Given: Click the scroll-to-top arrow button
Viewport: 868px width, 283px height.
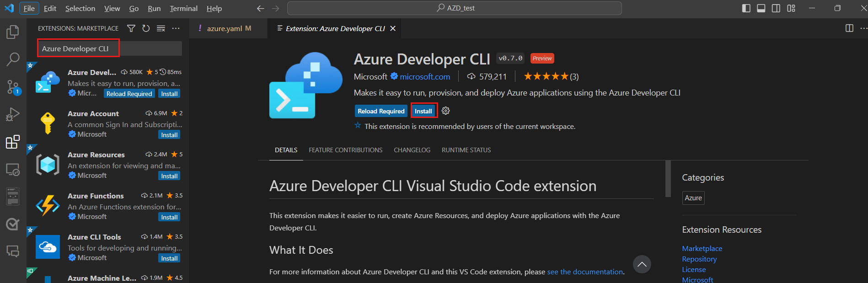Looking at the screenshot, I should pos(642,264).
